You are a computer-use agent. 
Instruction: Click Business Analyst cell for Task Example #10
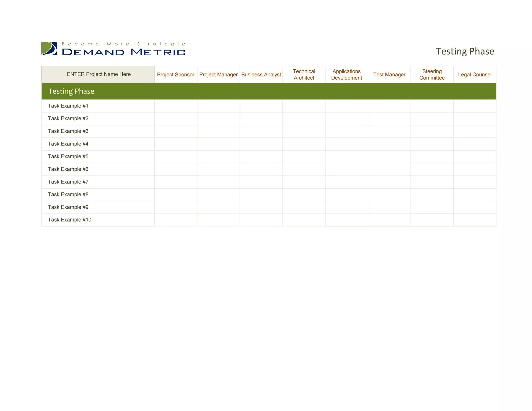(261, 220)
